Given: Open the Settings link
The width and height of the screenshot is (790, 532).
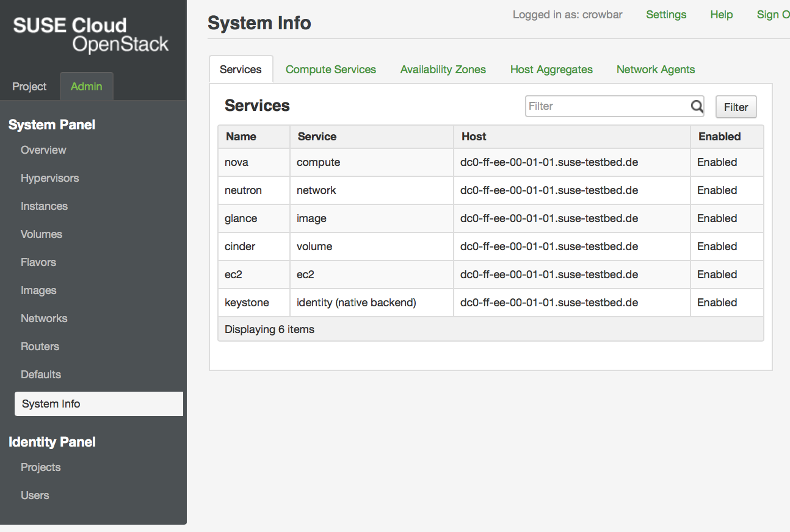Looking at the screenshot, I should 666,15.
